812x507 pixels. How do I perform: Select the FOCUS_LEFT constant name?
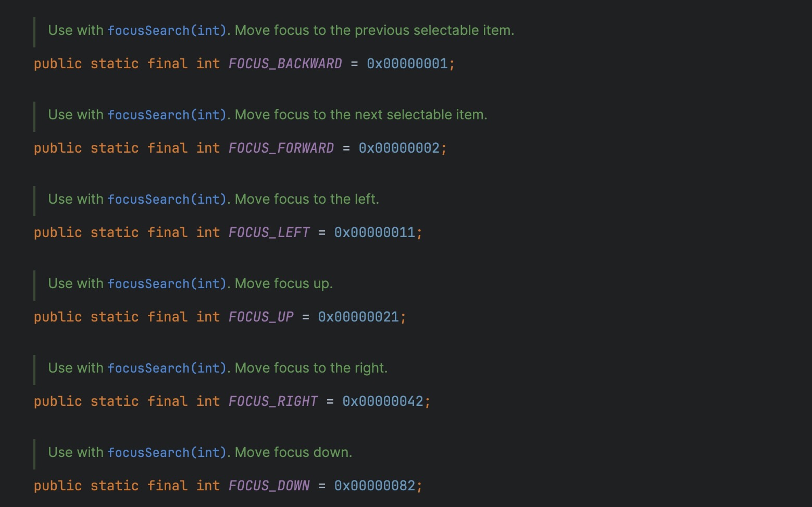pos(269,232)
